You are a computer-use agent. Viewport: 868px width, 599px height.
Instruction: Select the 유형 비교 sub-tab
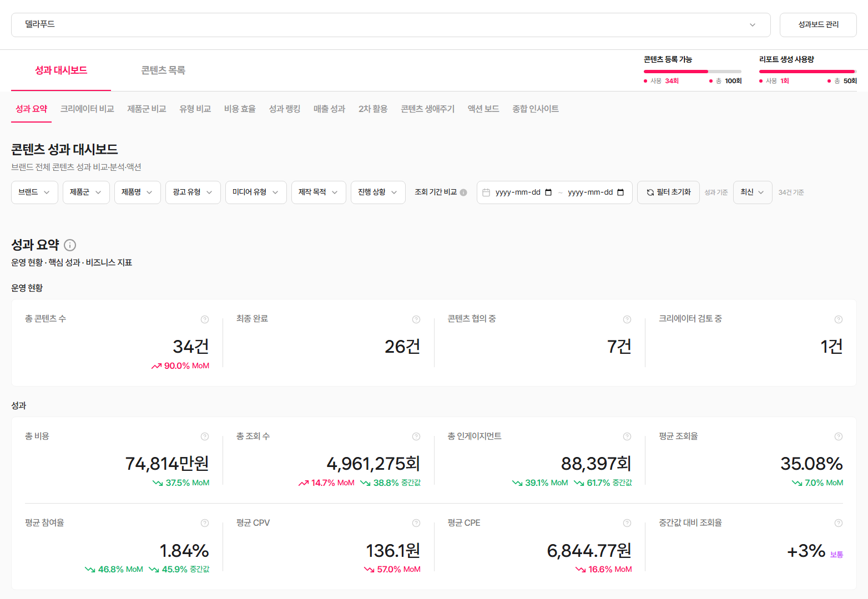195,109
